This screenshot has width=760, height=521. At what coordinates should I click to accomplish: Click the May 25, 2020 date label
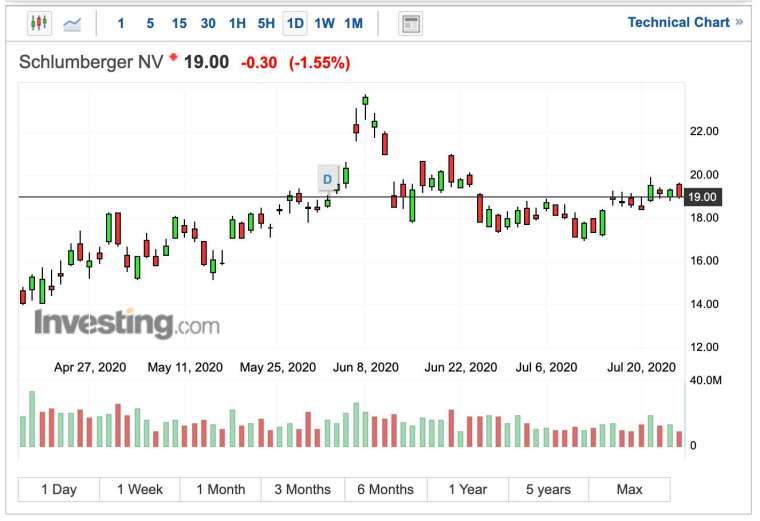[278, 367]
